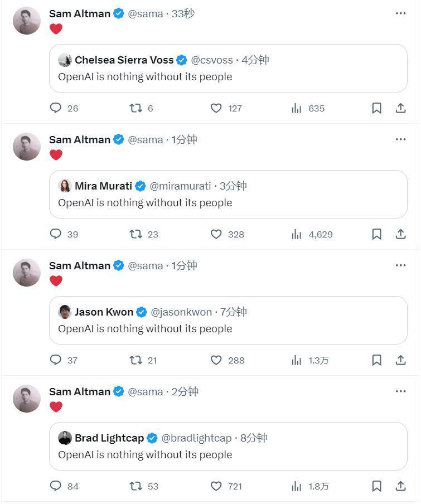
Task: Open more options on the 2分钟 post
Action: click(400, 391)
